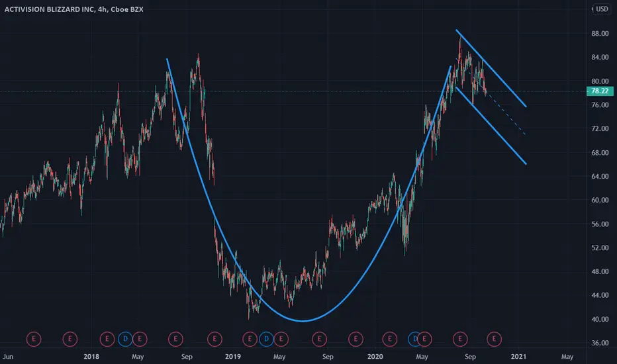Click the May label after 2021
This screenshot has width=617, height=364.
click(567, 357)
